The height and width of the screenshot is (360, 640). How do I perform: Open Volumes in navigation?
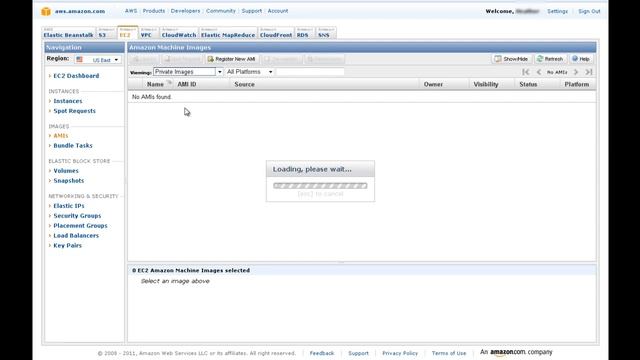(66, 171)
